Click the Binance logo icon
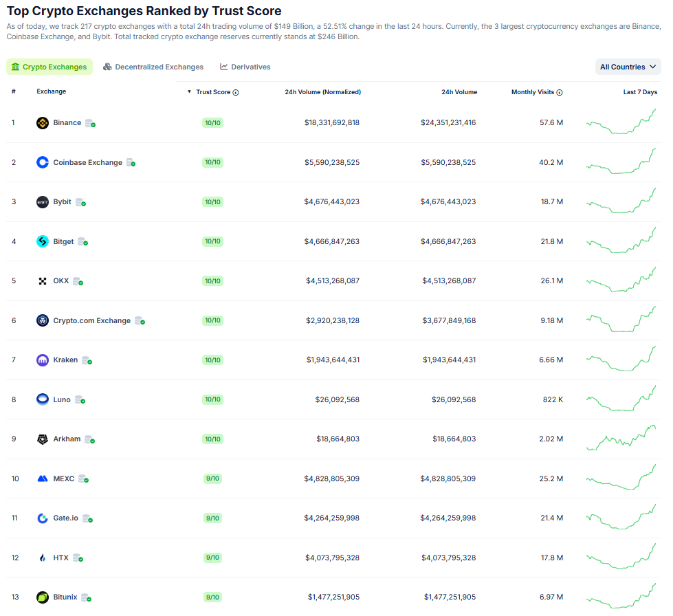This screenshot has width=673, height=616. [x=43, y=123]
